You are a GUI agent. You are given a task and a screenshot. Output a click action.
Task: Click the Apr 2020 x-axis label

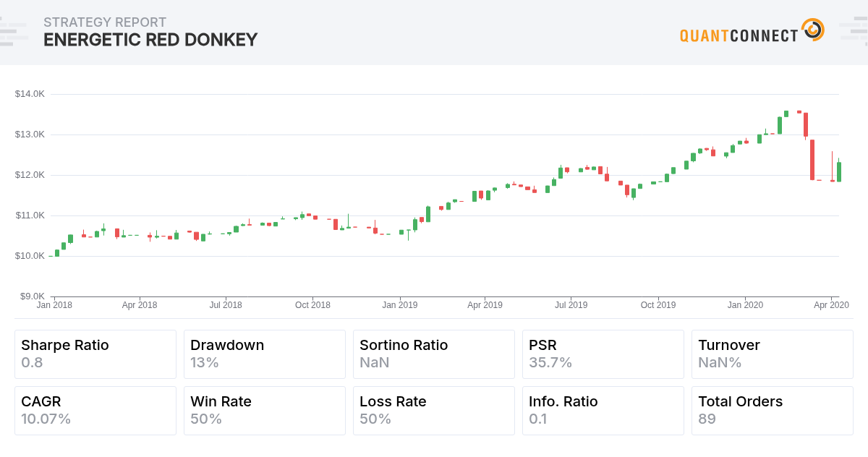831,305
